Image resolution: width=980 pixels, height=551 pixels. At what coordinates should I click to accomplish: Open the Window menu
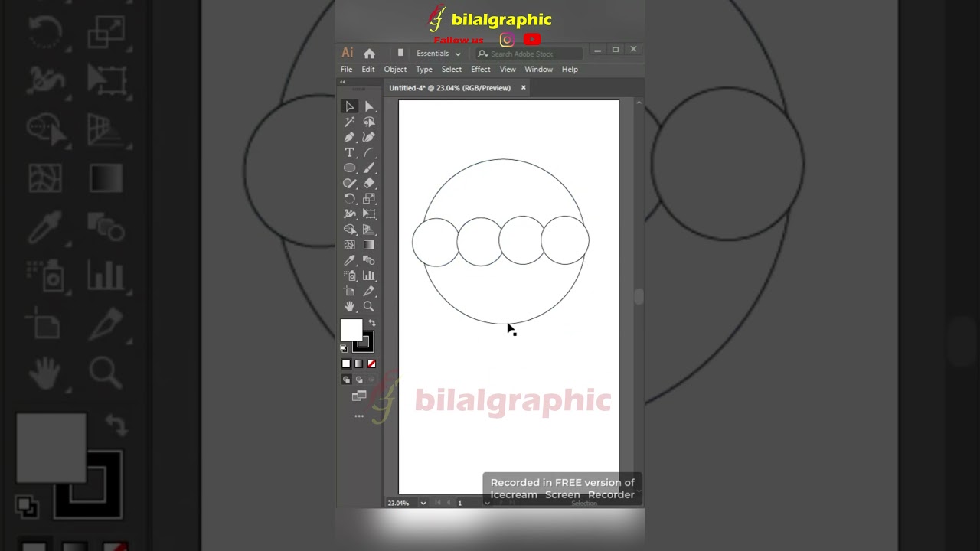[539, 69]
